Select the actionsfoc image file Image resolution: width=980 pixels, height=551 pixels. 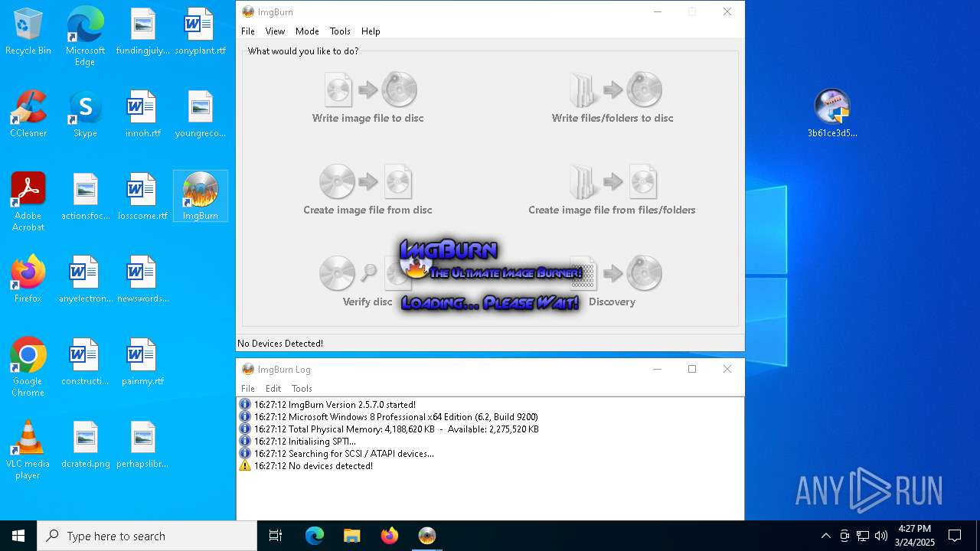coord(86,197)
